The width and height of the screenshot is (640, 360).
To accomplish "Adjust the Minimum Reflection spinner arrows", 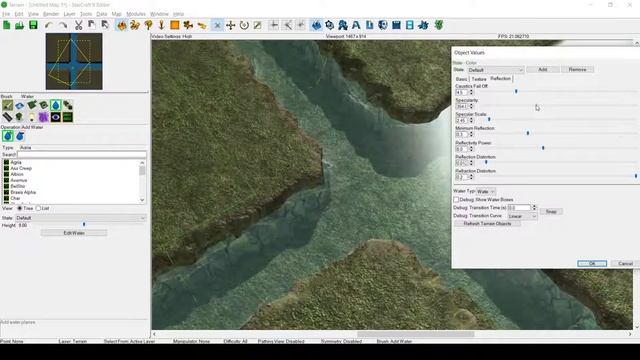I will pyautogui.click(x=471, y=134).
